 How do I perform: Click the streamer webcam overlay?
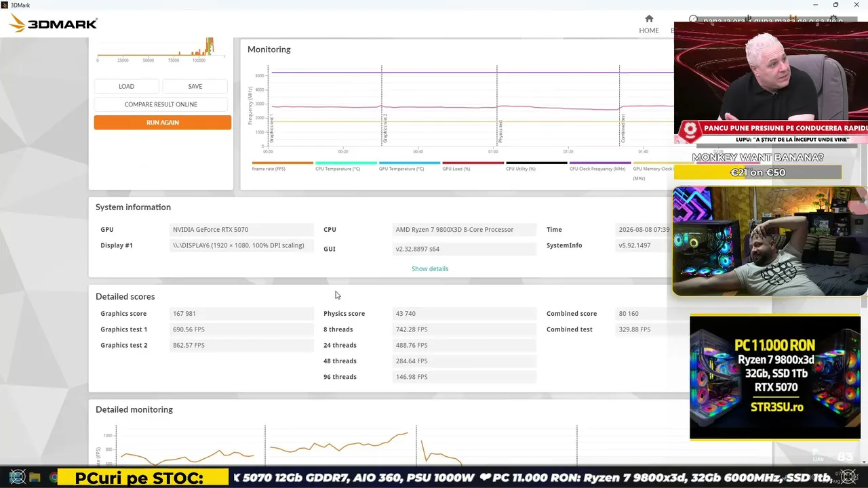pyautogui.click(x=770, y=242)
